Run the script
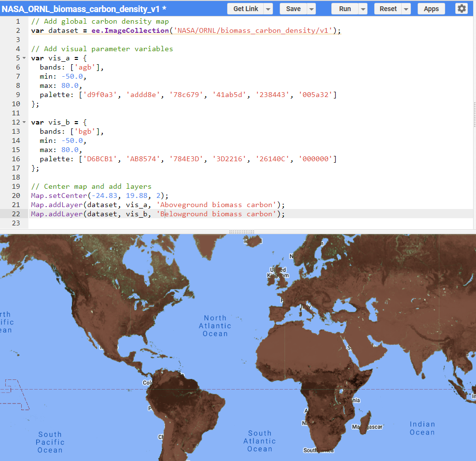476x461 pixels. coord(344,8)
